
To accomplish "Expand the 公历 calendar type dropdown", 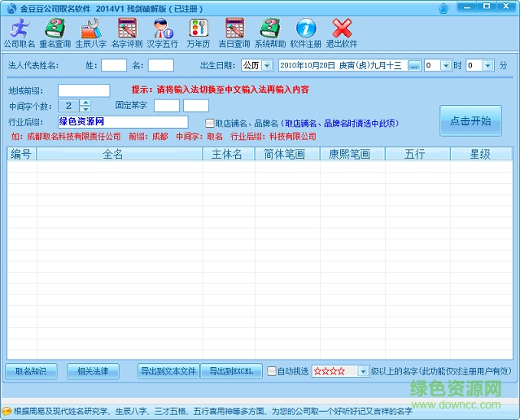I will [x=266, y=65].
